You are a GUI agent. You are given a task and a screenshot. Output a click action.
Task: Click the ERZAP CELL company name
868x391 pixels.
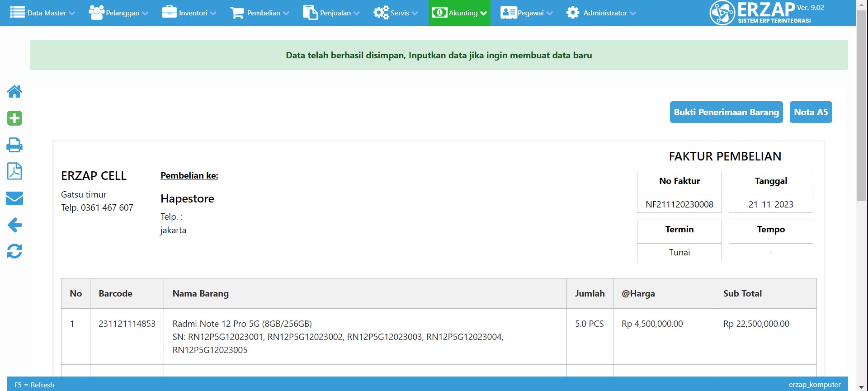point(94,176)
